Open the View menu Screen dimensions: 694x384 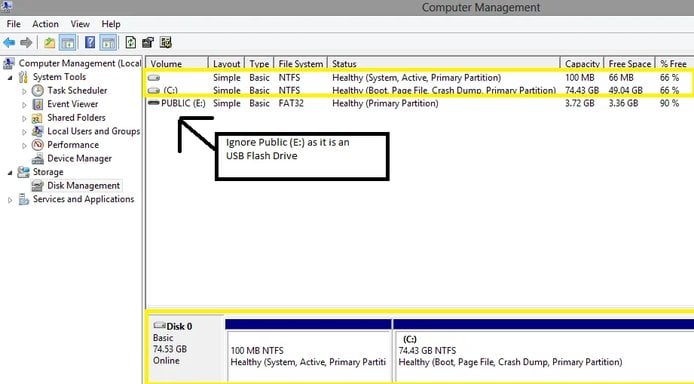point(80,24)
